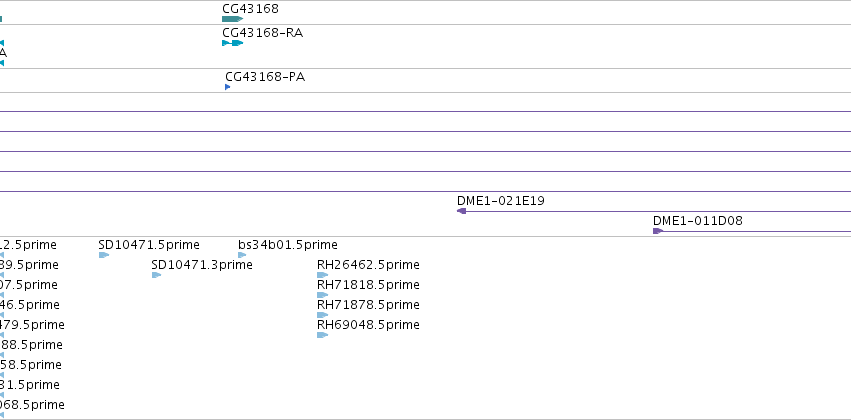Click the RH26462.5prime EST arrow
Screen dimensions: 851x420
[322, 275]
